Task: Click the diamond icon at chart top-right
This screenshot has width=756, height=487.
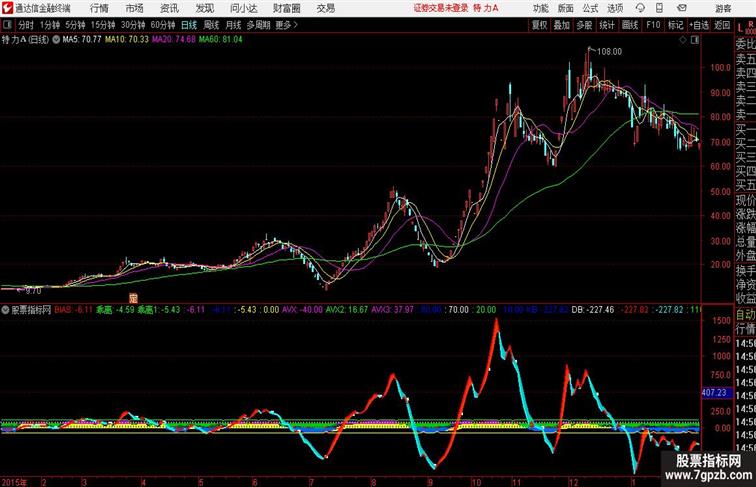Action: point(683,40)
